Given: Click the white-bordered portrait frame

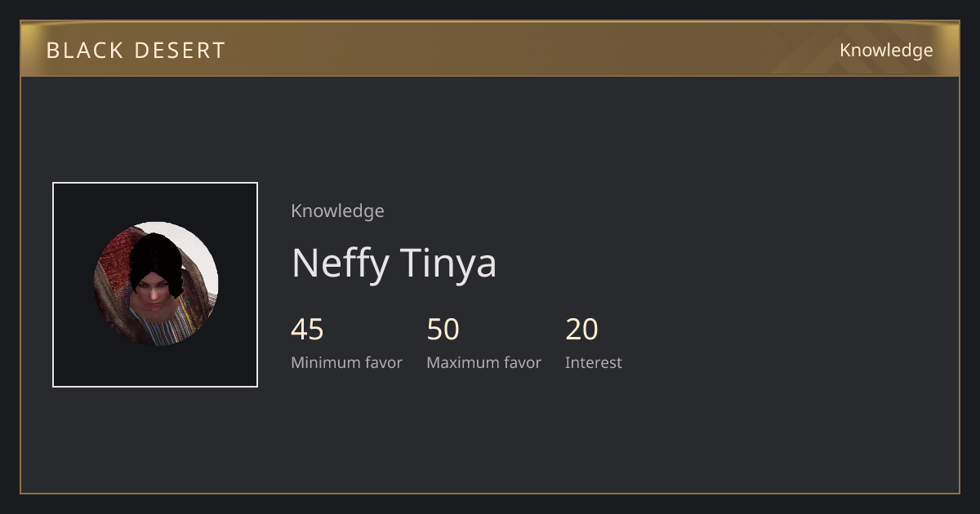Looking at the screenshot, I should coord(155,285).
